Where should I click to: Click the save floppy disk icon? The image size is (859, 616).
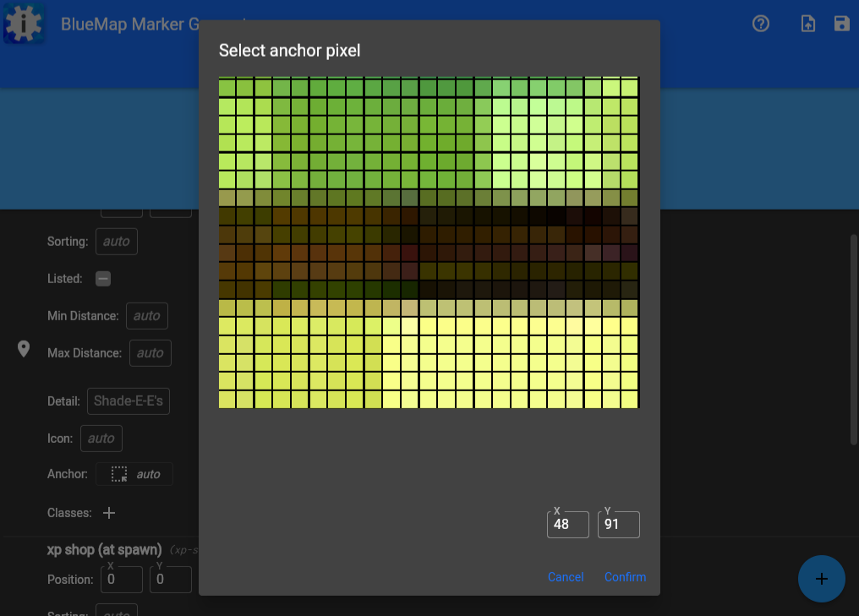tap(841, 24)
